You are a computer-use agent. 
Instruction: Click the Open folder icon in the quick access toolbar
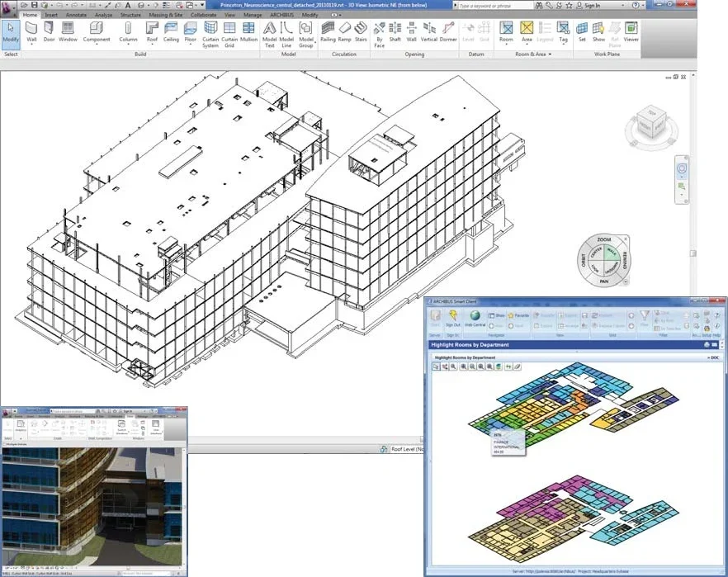[x=24, y=5]
